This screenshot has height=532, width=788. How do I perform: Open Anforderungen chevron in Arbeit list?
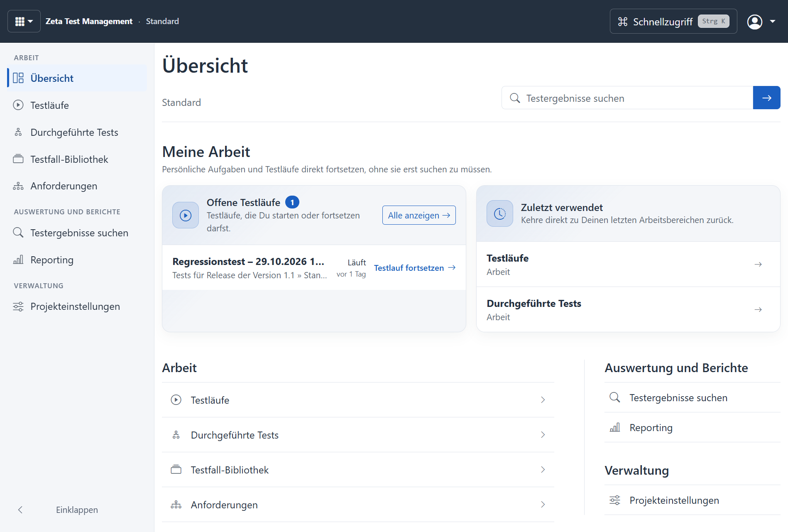coord(543,505)
